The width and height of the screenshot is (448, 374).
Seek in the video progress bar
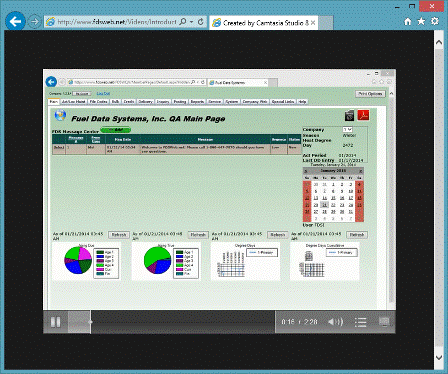click(183, 322)
